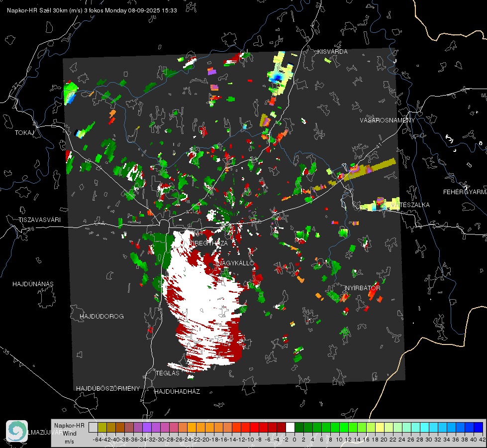Click the TISZAVASVÁRI town label
This screenshot has height=448, width=487.
click(39, 220)
